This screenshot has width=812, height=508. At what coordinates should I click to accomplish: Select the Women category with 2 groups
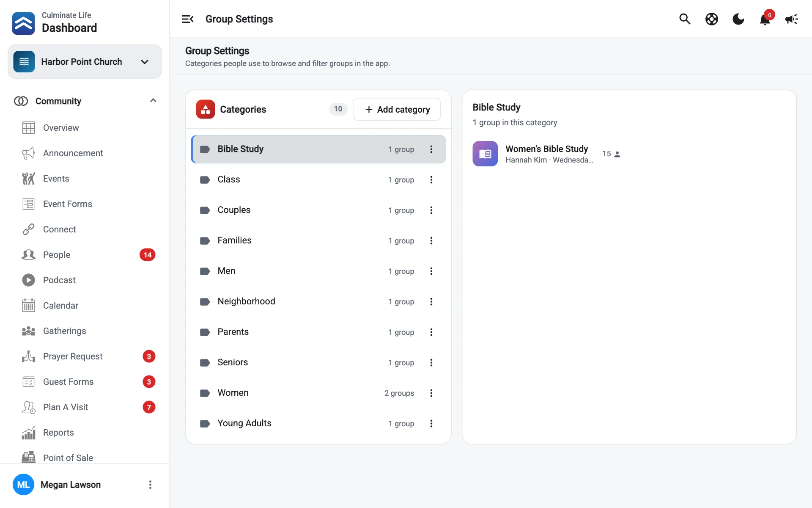click(318, 393)
